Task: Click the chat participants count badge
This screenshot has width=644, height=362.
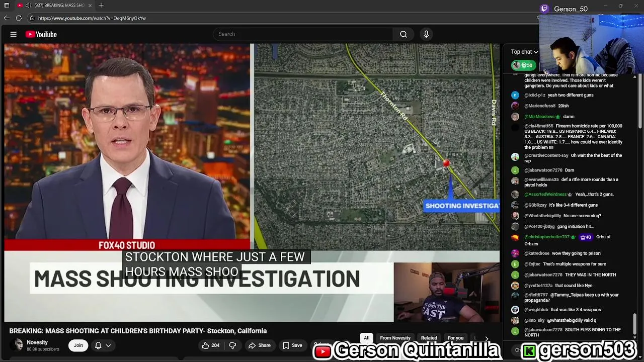Action: (x=523, y=65)
